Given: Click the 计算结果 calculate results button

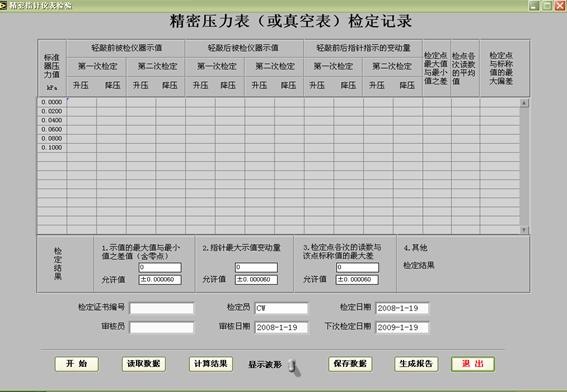Looking at the screenshot, I should 210,364.
